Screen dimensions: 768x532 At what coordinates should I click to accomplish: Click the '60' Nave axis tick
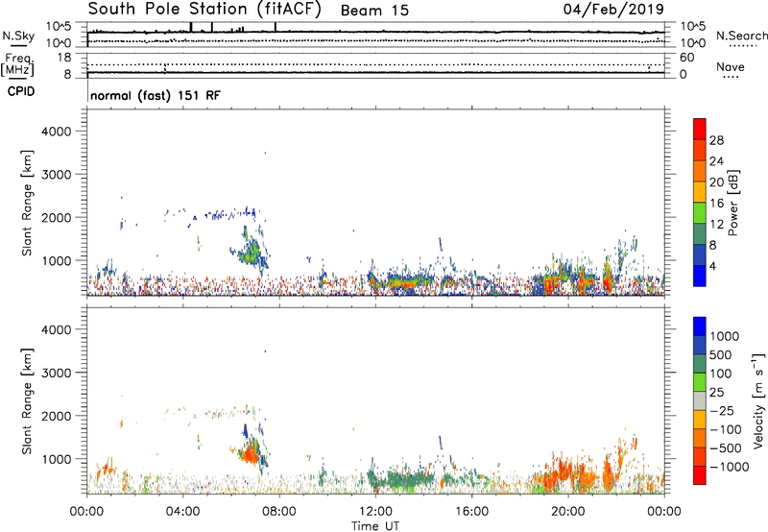point(687,58)
